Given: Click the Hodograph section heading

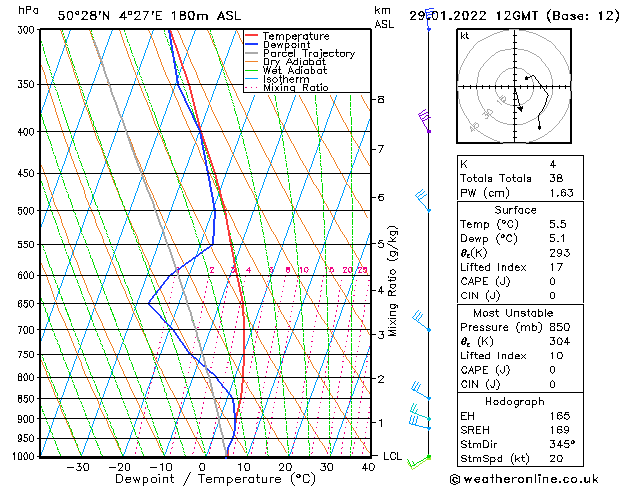Looking at the screenshot, I should (516, 400).
